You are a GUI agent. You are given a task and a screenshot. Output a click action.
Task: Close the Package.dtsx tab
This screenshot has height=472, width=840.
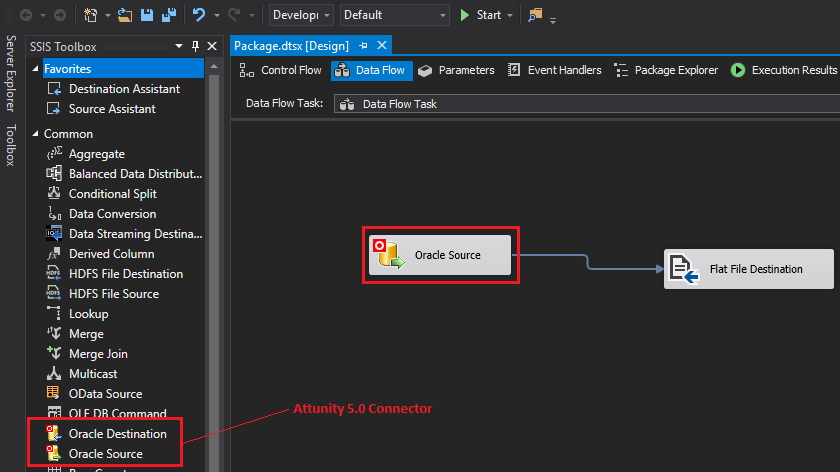[x=382, y=46]
